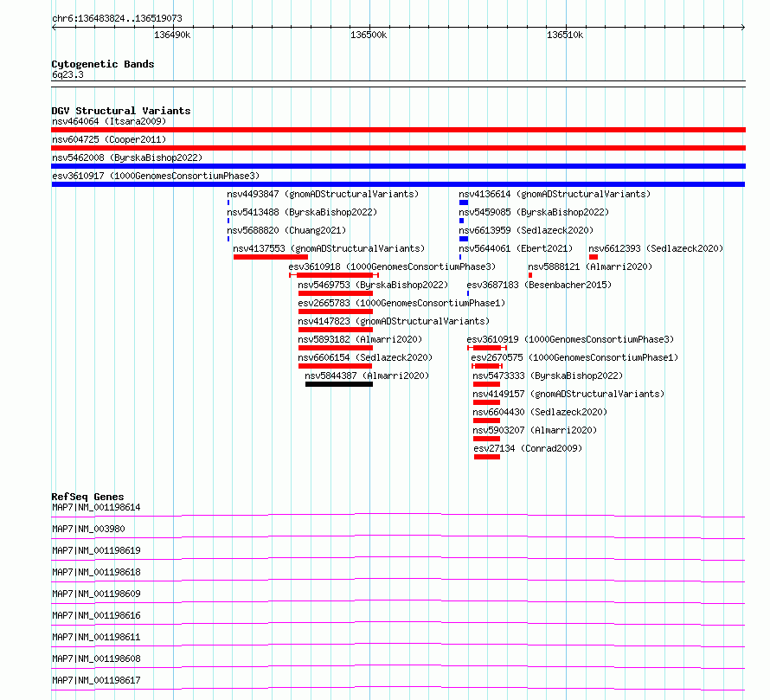Viewport: 770px width, 700px height.
Task: Open nsv4136614 (gnomADStructuralVariants) label
Action: (x=555, y=194)
